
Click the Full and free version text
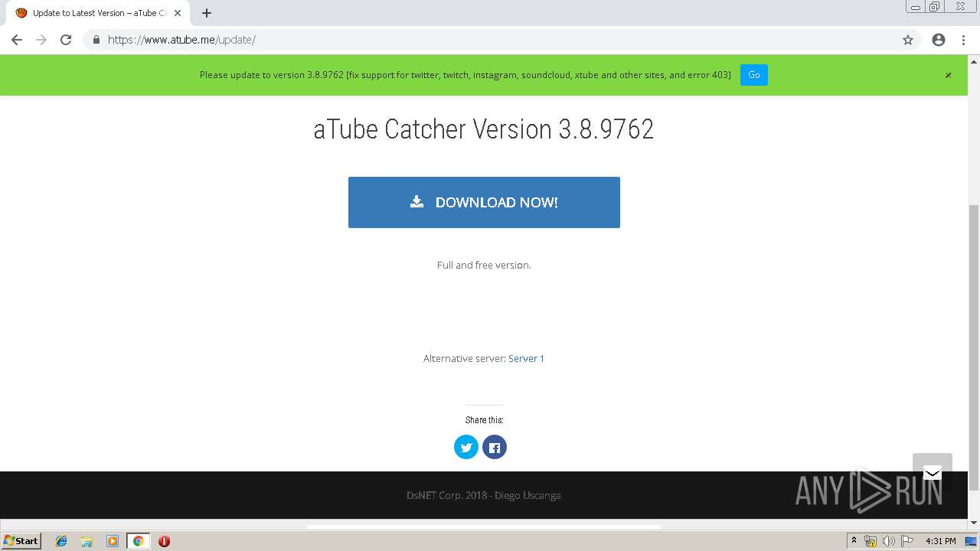point(484,265)
